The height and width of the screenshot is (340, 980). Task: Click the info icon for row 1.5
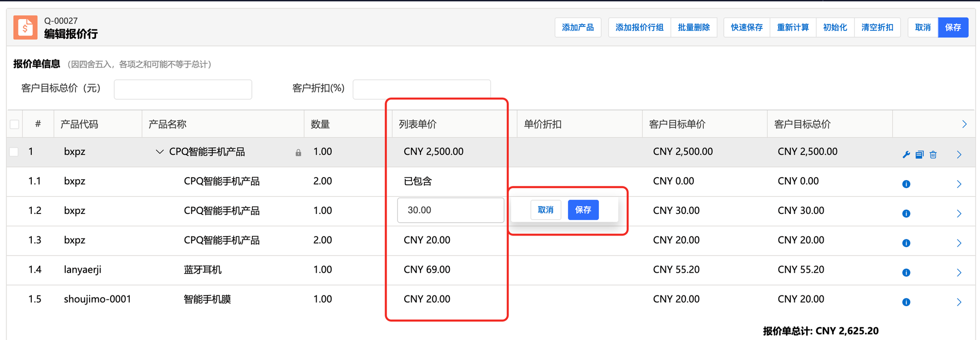pos(906,302)
